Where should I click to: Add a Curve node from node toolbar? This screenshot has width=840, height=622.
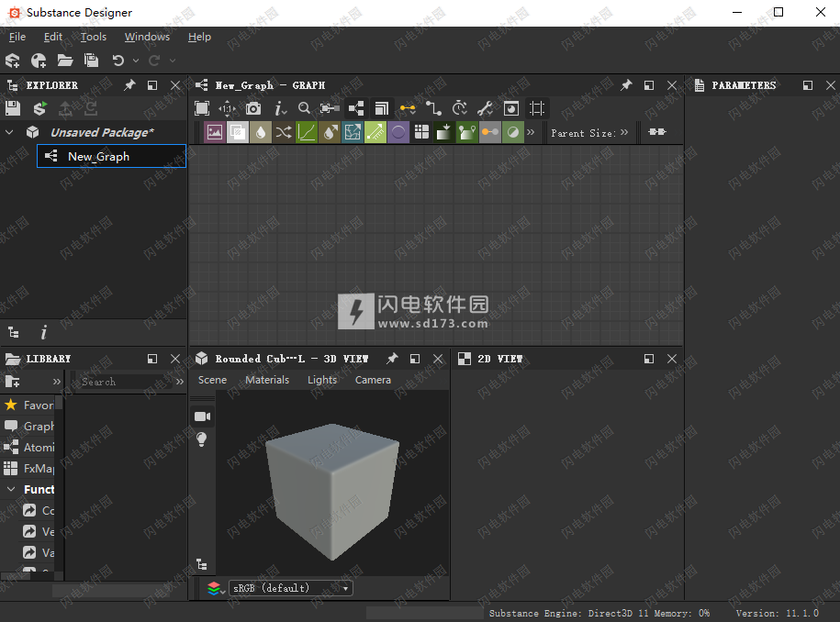coord(307,132)
